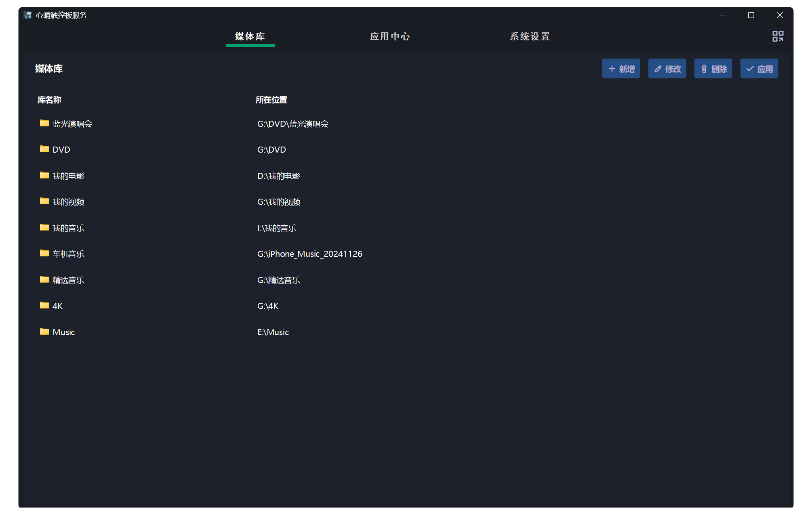
Task: Click the 删除 button
Action: [713, 68]
